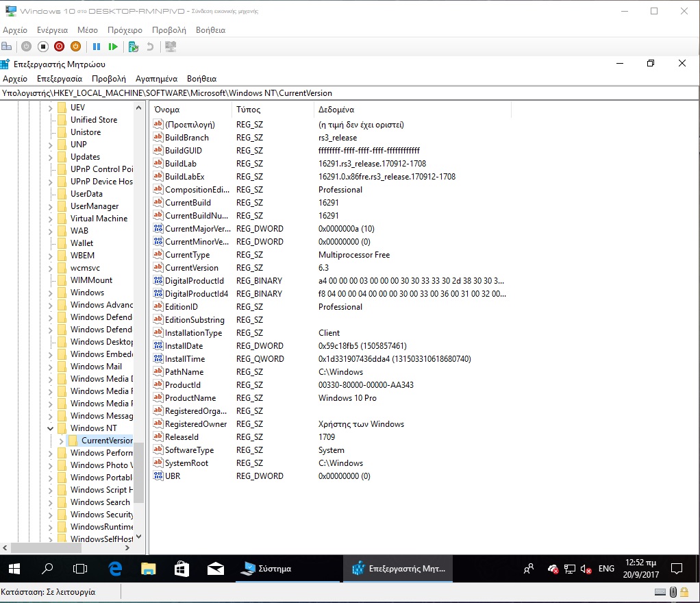Click Επεξεργαστής Μητρ... taskbar button
Image resolution: width=700 pixels, height=603 pixels.
click(398, 569)
